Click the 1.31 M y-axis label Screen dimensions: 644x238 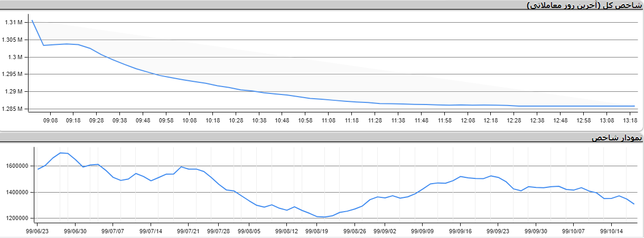(x=13, y=23)
